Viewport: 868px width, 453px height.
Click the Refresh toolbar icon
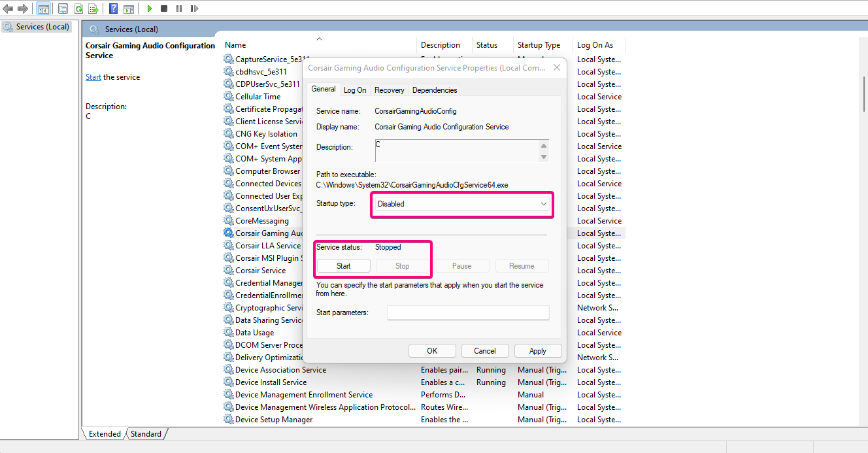click(78, 8)
